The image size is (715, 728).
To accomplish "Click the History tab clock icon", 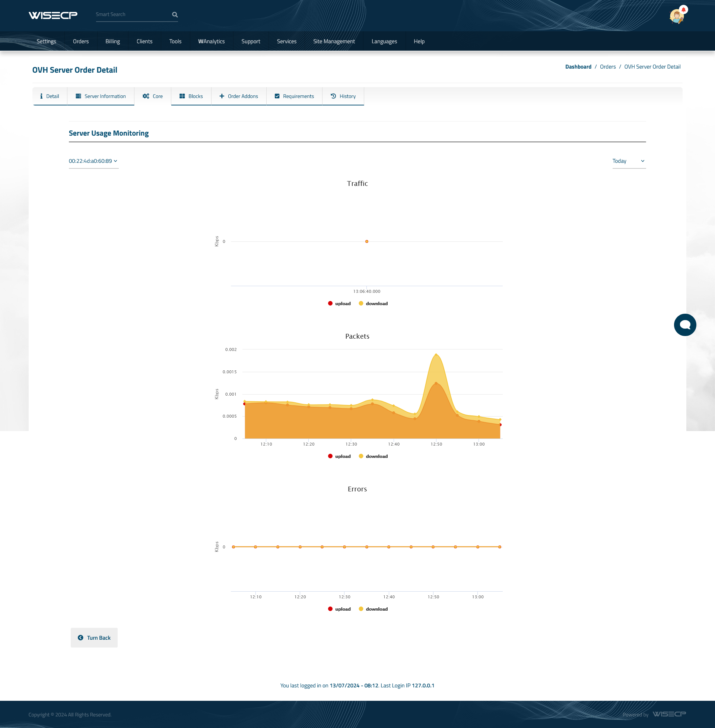I will pyautogui.click(x=333, y=96).
